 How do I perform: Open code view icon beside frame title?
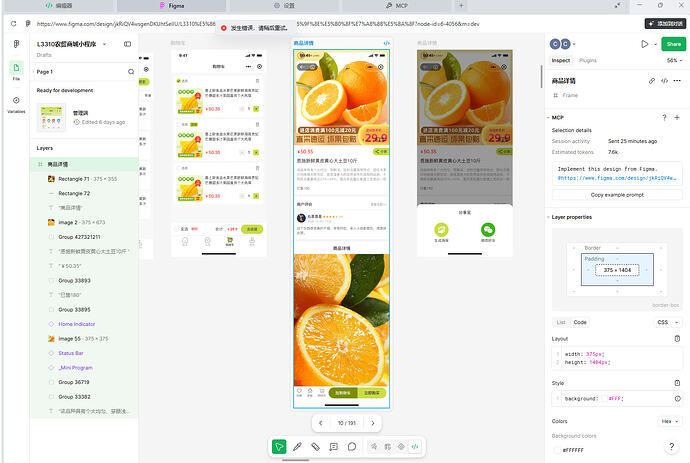[664, 81]
